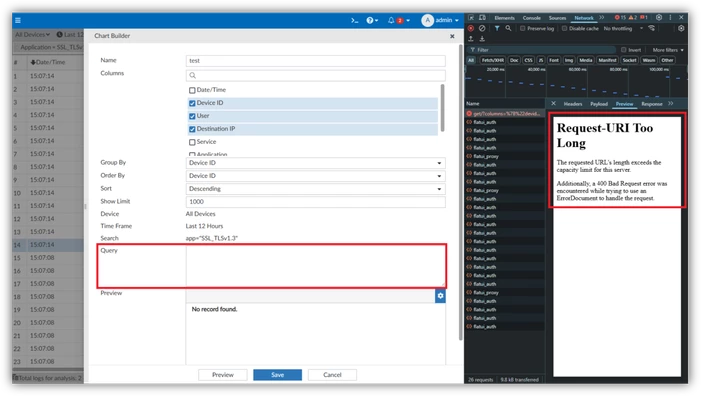
Task: Click the Name input field
Action: 315,61
